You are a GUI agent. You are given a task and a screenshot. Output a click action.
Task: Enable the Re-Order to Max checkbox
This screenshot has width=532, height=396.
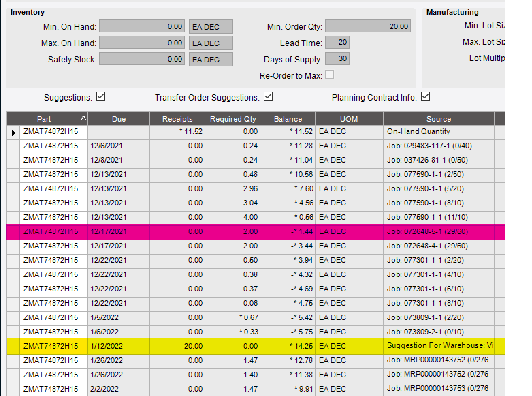[329, 74]
